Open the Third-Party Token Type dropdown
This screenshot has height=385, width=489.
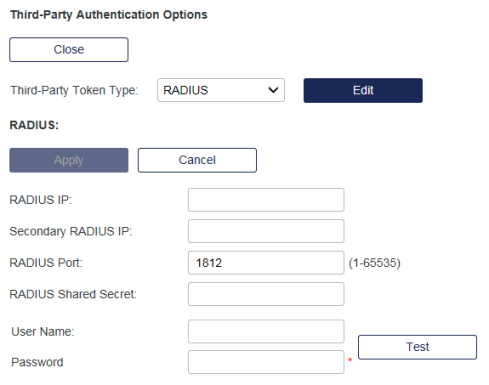tap(221, 90)
